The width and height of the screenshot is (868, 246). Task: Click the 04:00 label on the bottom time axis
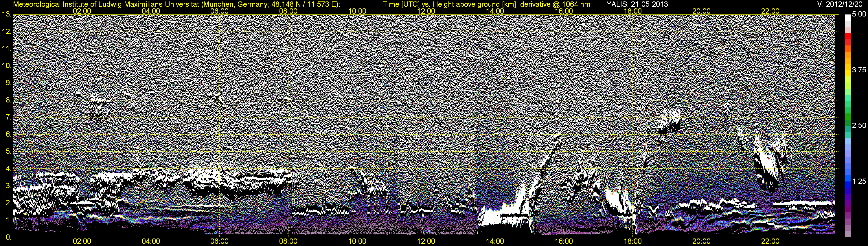(x=151, y=242)
